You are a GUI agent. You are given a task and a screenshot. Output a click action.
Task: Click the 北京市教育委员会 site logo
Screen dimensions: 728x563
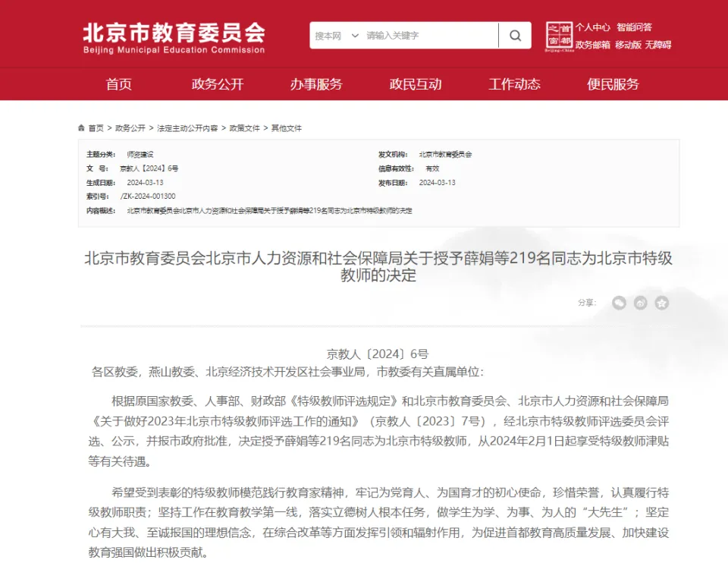click(x=174, y=38)
